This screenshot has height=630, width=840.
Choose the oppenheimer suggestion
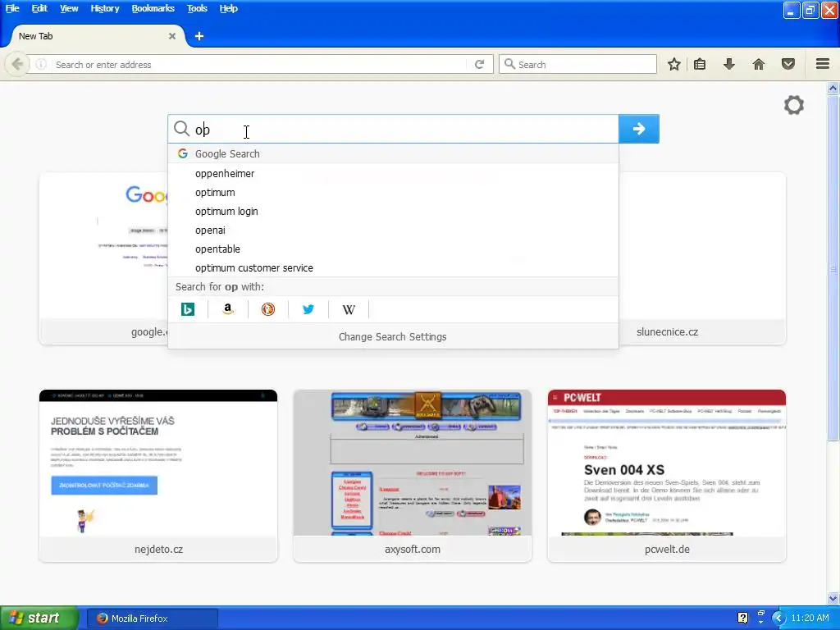[393, 174]
